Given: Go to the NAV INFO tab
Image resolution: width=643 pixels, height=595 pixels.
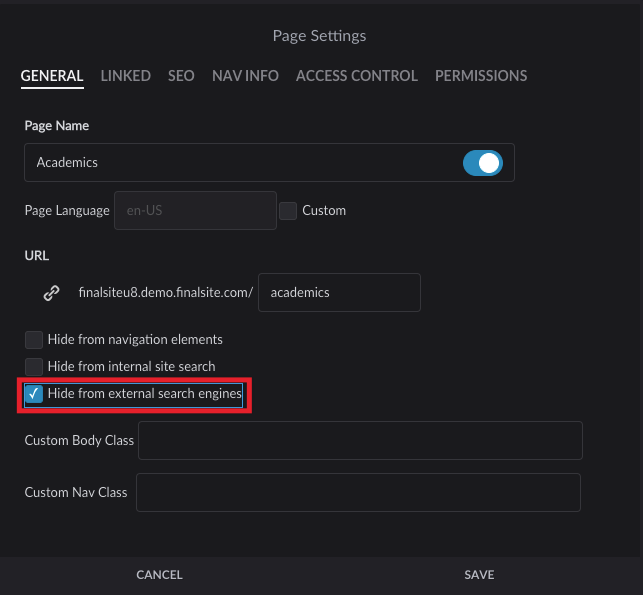Looking at the screenshot, I should tap(245, 76).
